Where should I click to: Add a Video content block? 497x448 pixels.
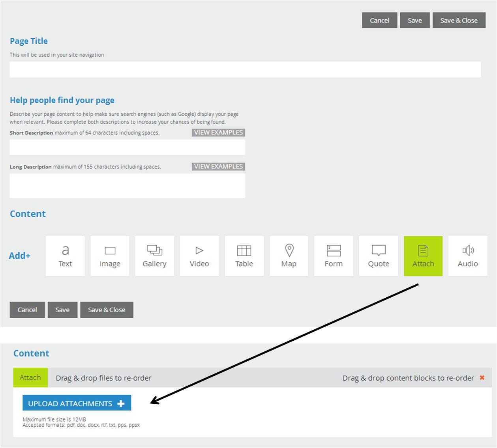coord(199,256)
